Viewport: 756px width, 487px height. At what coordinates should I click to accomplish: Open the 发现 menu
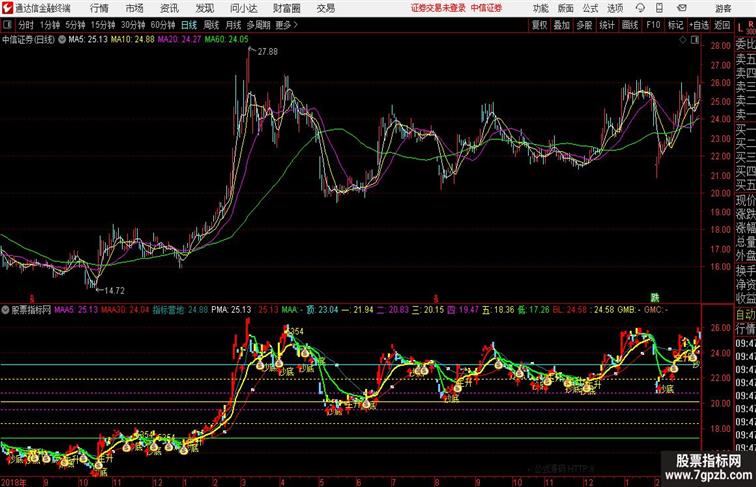[x=204, y=8]
